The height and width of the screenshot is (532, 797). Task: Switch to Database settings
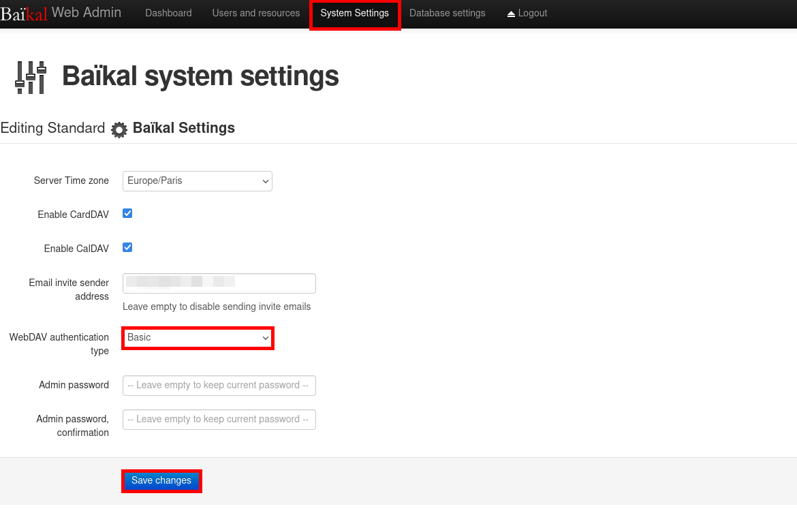(x=447, y=13)
